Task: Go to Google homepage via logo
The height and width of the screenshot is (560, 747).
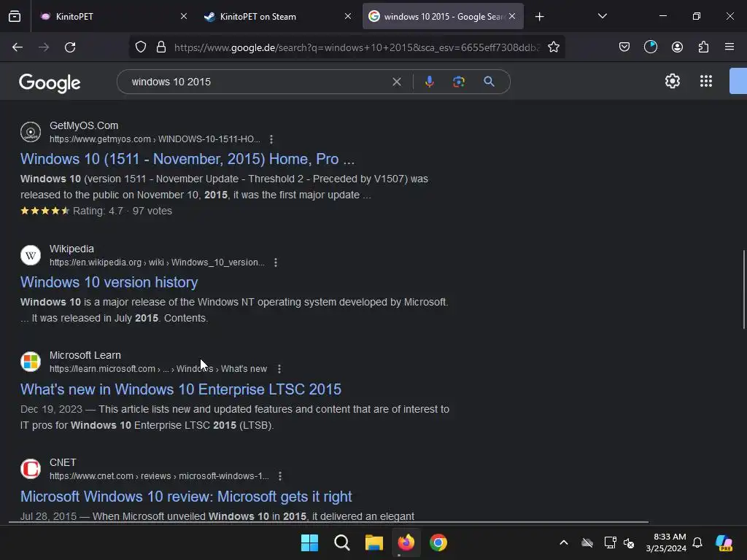Action: [50, 83]
